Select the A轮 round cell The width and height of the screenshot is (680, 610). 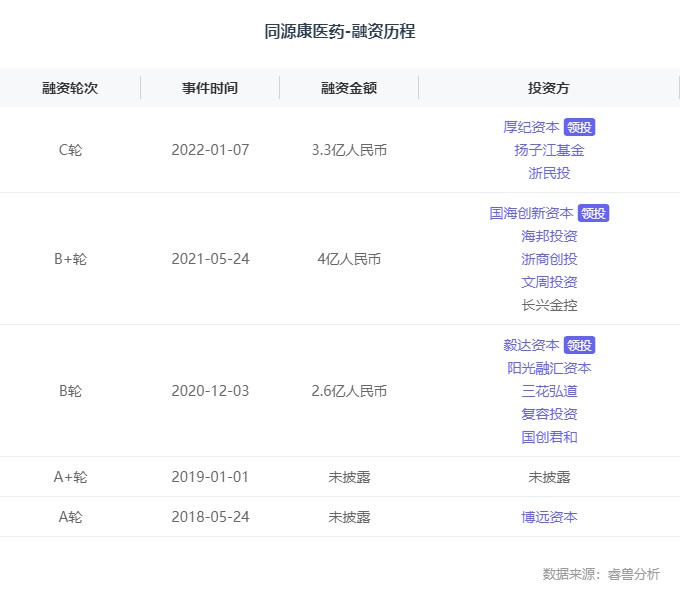click(70, 517)
